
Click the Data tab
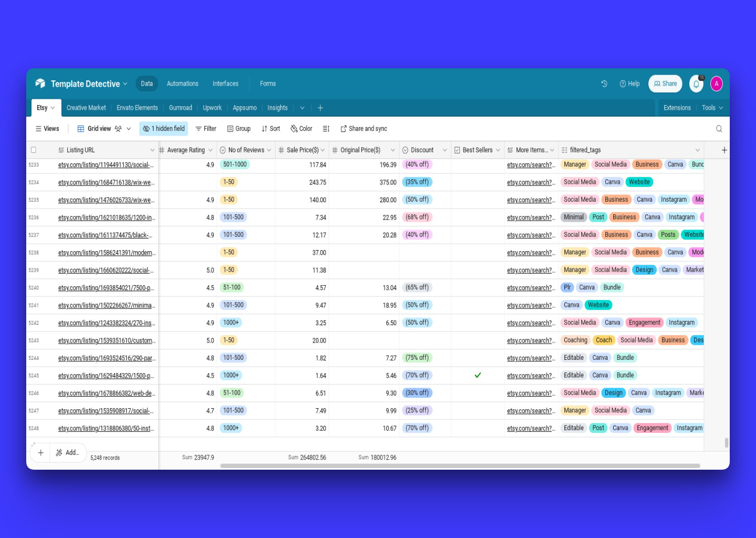pyautogui.click(x=147, y=84)
